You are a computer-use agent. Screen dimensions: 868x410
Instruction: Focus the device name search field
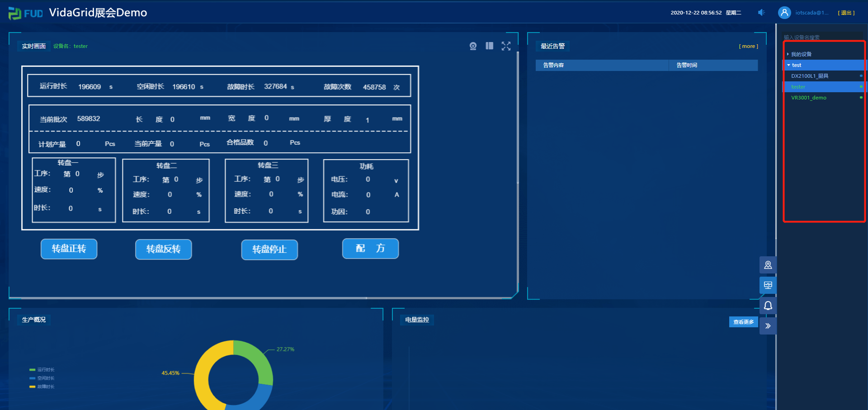pyautogui.click(x=823, y=37)
